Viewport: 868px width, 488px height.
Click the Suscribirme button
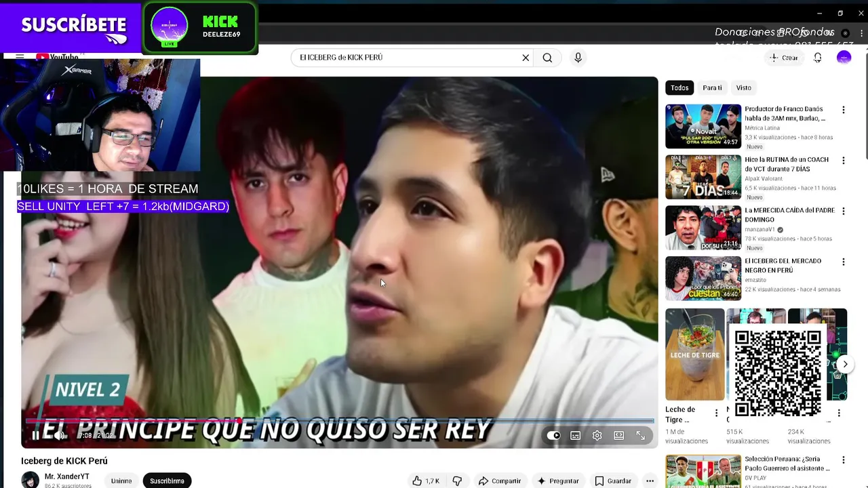[x=167, y=481]
